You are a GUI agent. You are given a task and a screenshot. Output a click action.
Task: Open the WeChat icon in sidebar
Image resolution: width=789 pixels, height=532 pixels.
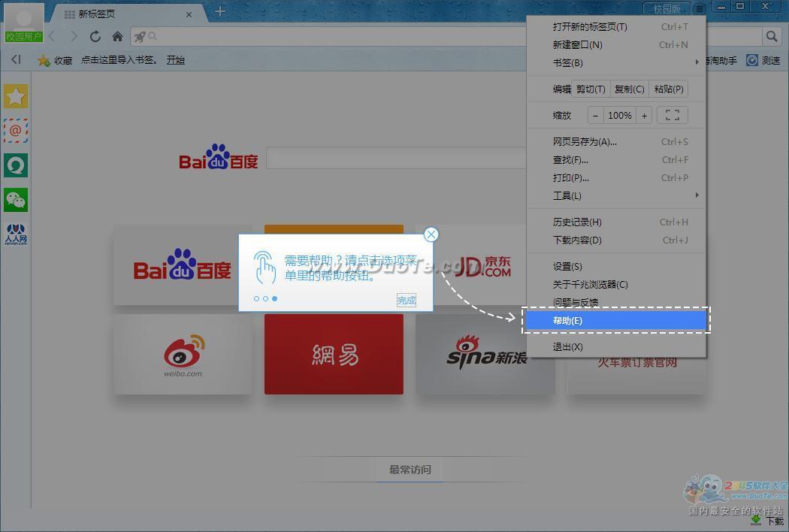pyautogui.click(x=16, y=200)
